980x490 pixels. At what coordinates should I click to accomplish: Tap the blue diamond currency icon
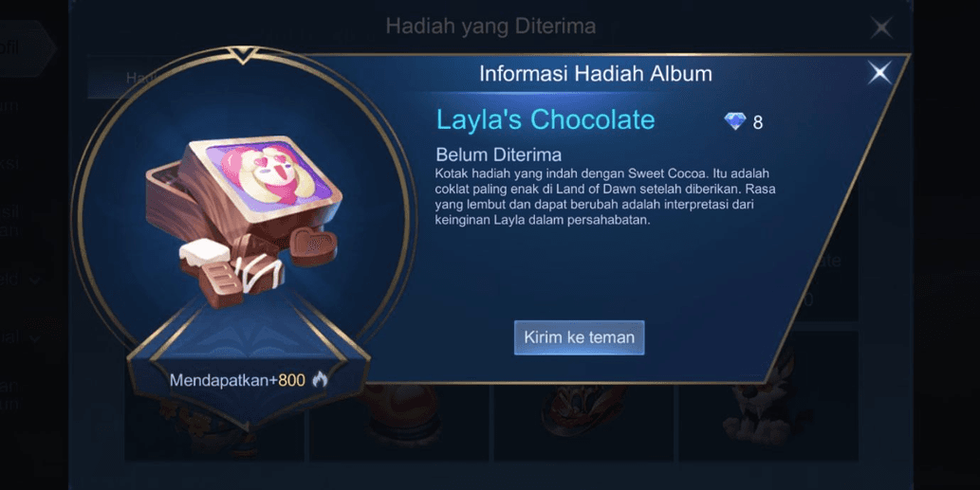(x=735, y=120)
